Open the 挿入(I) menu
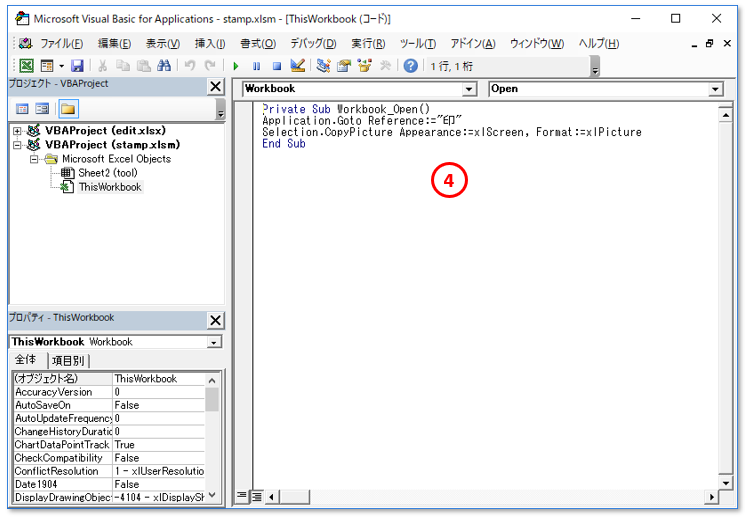 tap(210, 44)
